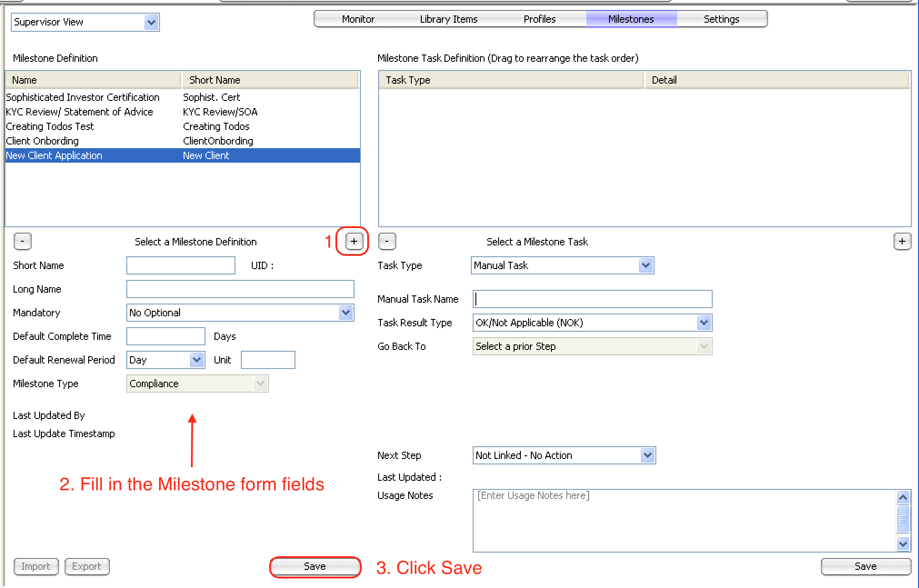The height and width of the screenshot is (588, 919).
Task: Switch to the Monitor tab
Action: click(x=358, y=19)
